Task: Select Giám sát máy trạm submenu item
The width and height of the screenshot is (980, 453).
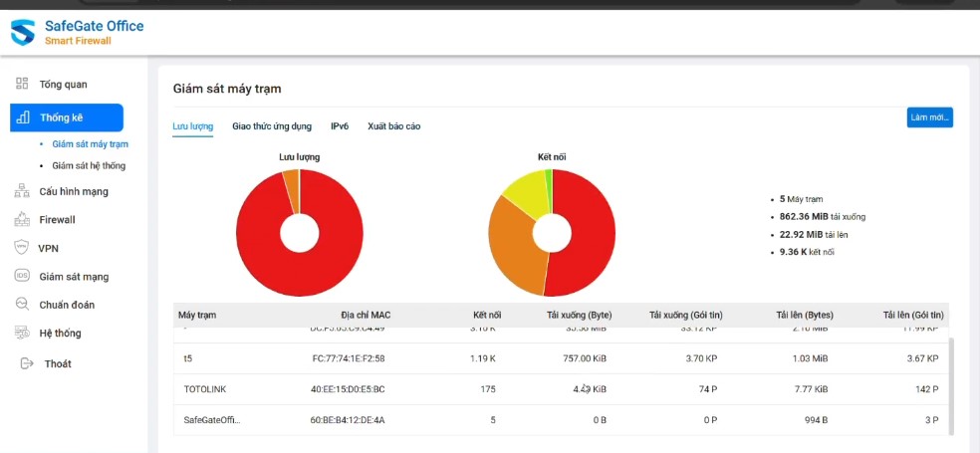Action: [90, 143]
